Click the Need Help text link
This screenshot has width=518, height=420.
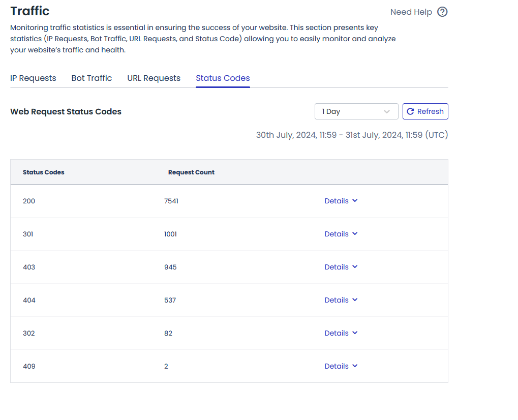(x=411, y=12)
